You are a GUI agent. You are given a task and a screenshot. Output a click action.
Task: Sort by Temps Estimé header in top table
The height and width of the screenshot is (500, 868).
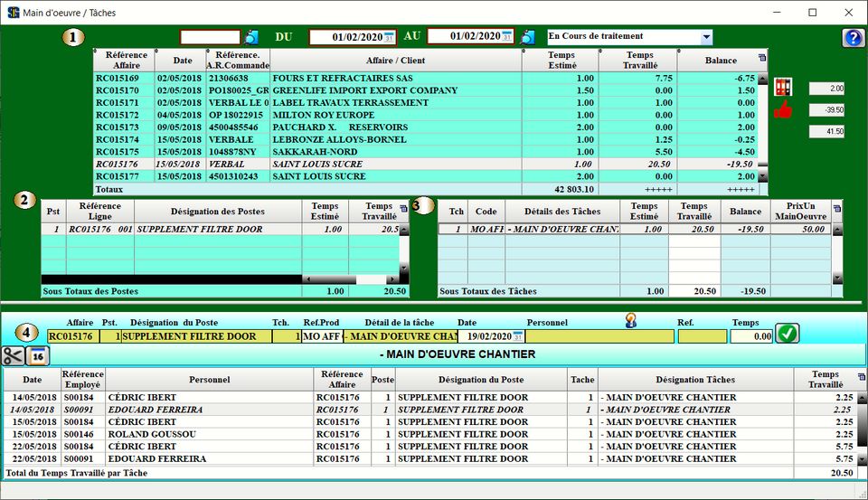click(x=561, y=60)
